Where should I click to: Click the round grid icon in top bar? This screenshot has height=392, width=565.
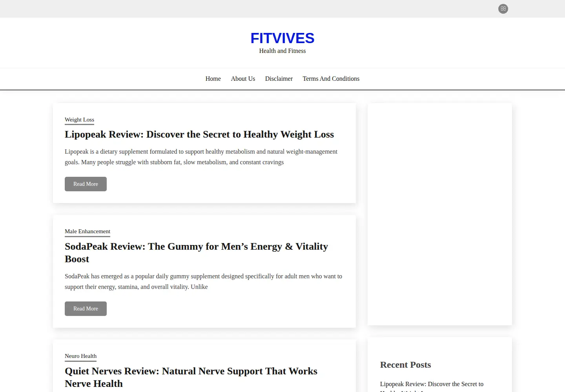[503, 9]
